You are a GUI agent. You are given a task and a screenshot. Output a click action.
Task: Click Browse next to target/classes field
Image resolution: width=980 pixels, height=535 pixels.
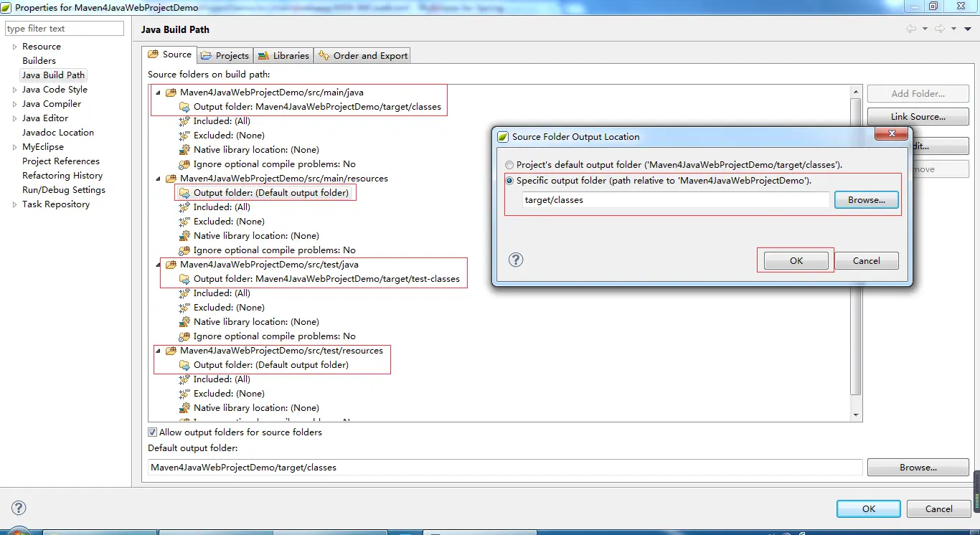(x=867, y=200)
